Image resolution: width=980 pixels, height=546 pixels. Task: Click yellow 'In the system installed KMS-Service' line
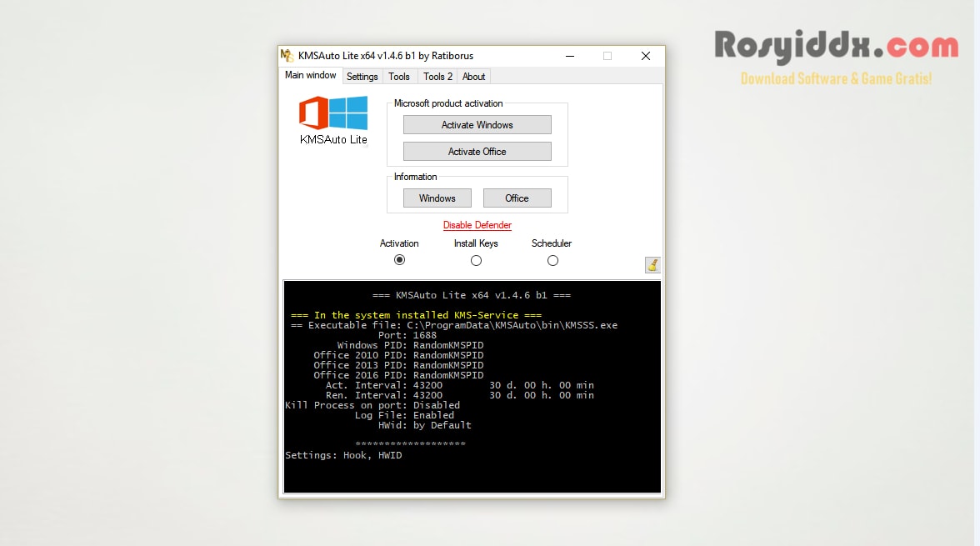[417, 315]
